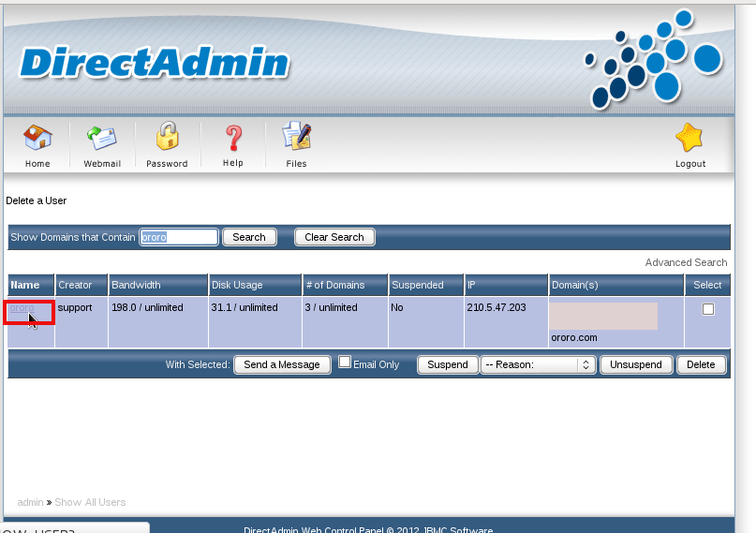Click the Password padlock icon
The width and height of the screenshot is (756, 533).
(x=168, y=136)
